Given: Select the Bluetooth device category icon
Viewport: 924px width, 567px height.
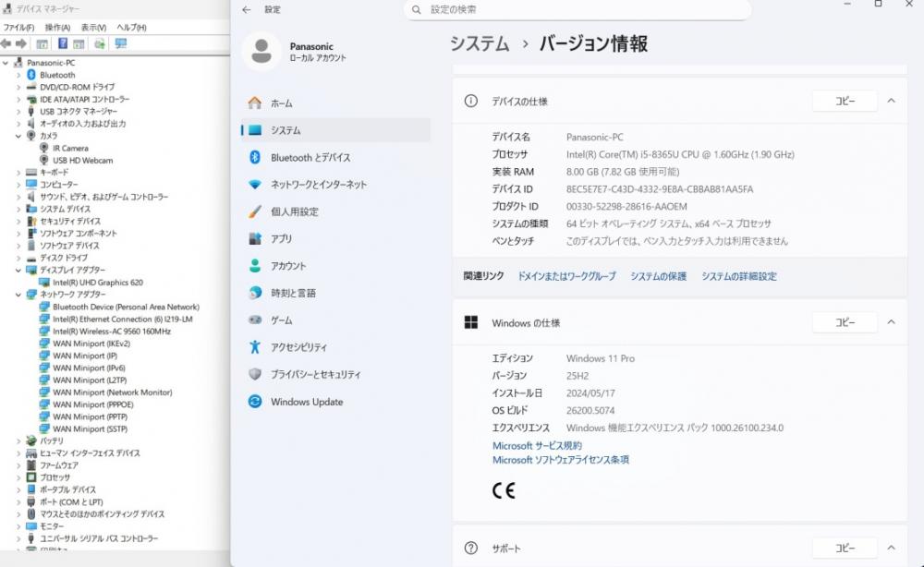Looking at the screenshot, I should [x=31, y=75].
